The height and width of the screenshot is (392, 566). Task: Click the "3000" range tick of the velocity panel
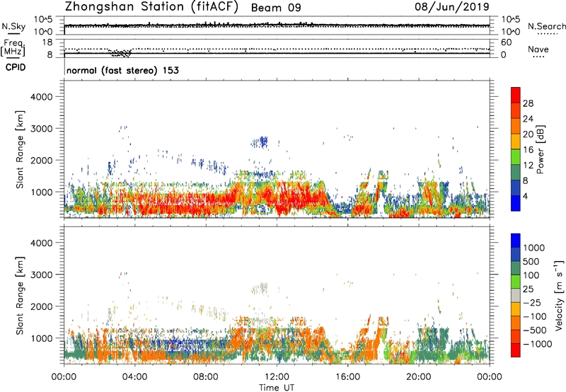42,275
